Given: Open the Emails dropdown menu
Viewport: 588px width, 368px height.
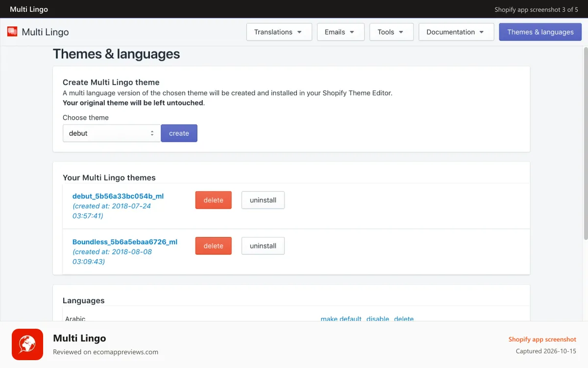Looking at the screenshot, I should pos(341,32).
